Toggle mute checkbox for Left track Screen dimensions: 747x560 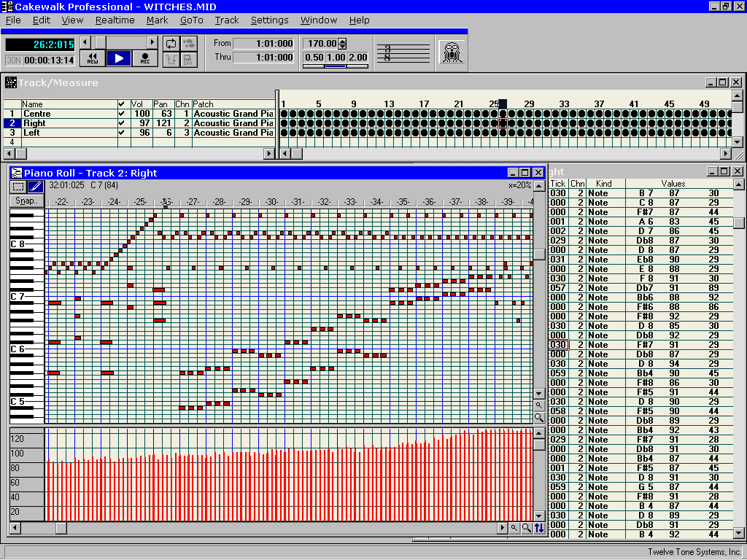tap(122, 133)
